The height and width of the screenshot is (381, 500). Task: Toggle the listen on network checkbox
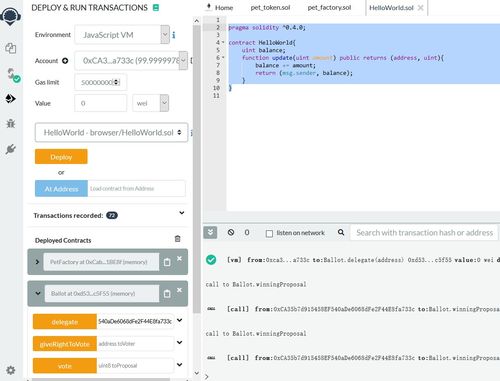(269, 233)
